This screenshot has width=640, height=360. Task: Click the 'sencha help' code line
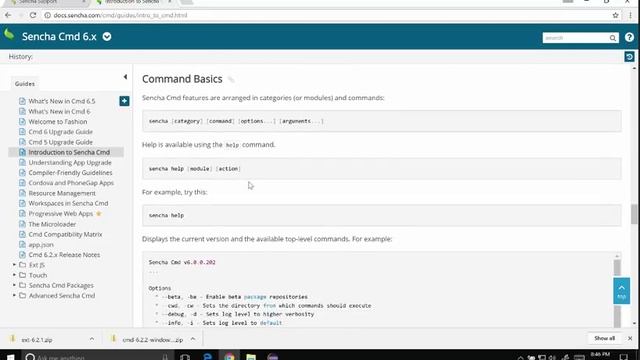[167, 215]
